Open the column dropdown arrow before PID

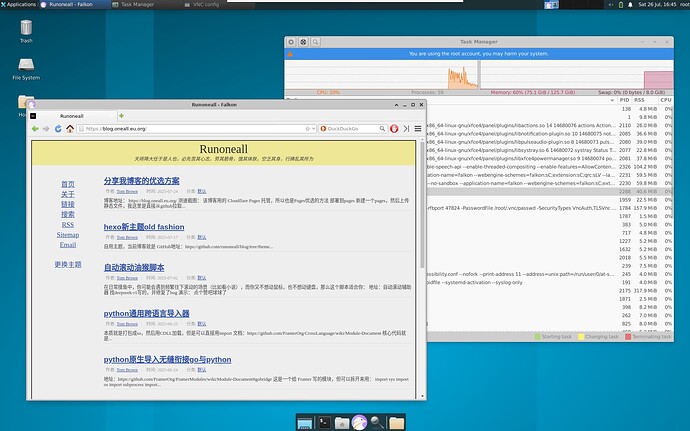point(612,100)
